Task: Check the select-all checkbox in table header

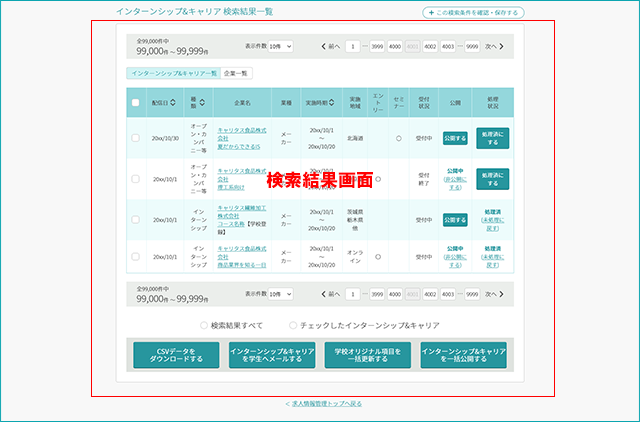Action: pos(136,102)
